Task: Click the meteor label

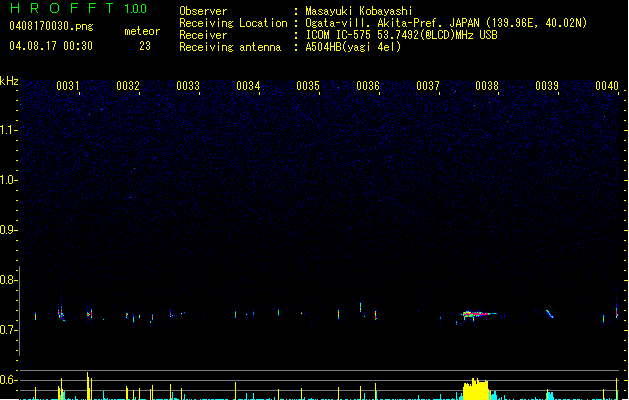Action: 142,31
